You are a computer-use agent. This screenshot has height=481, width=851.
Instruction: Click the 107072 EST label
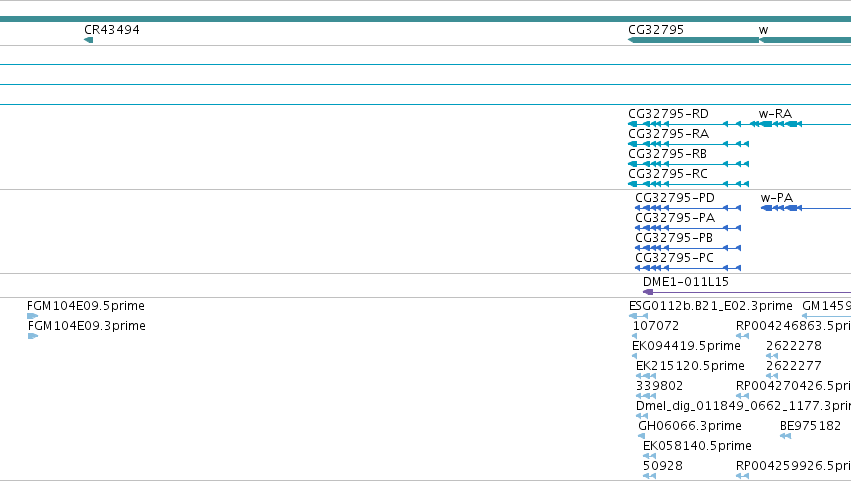point(656,326)
